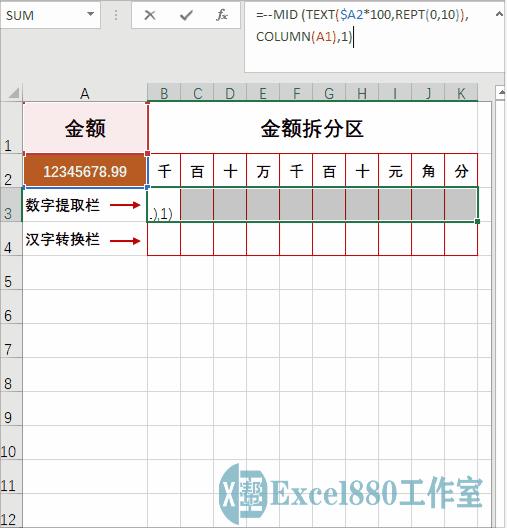507x528 pixels.
Task: Click the 数字提取栏 label cell
Action: [85, 205]
